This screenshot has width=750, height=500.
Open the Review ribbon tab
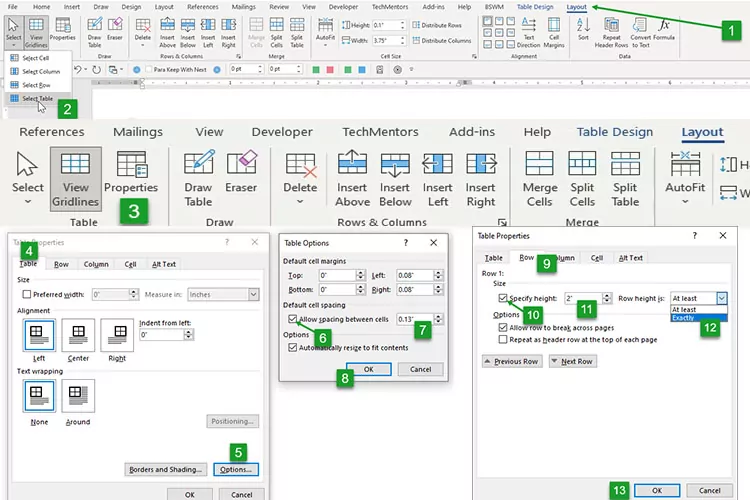pos(279,7)
